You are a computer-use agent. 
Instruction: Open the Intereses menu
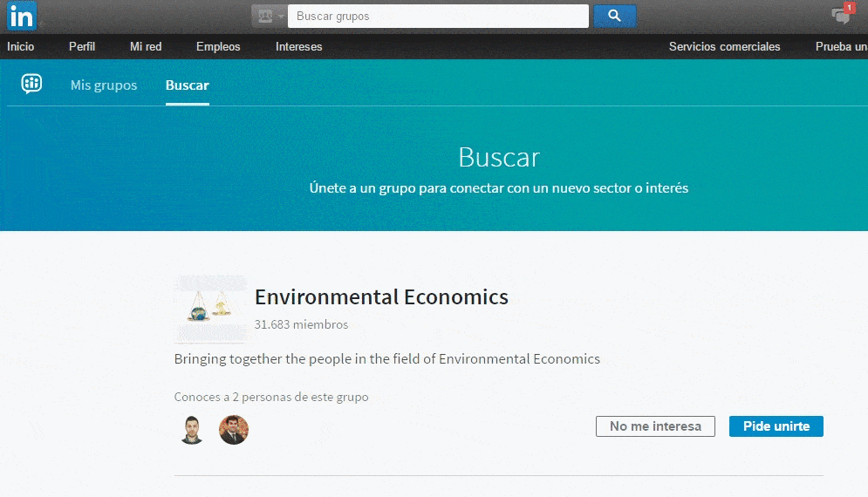pyautogui.click(x=299, y=46)
